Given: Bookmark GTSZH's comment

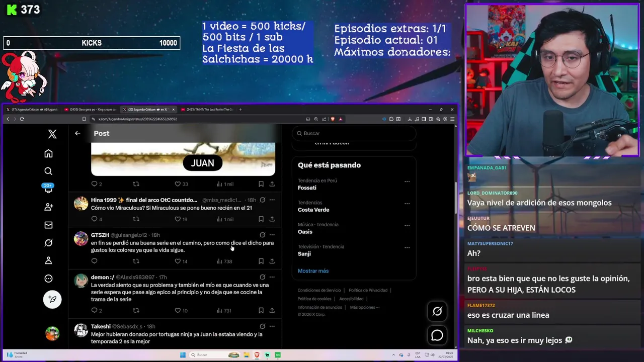Looking at the screenshot, I should tap(261, 261).
